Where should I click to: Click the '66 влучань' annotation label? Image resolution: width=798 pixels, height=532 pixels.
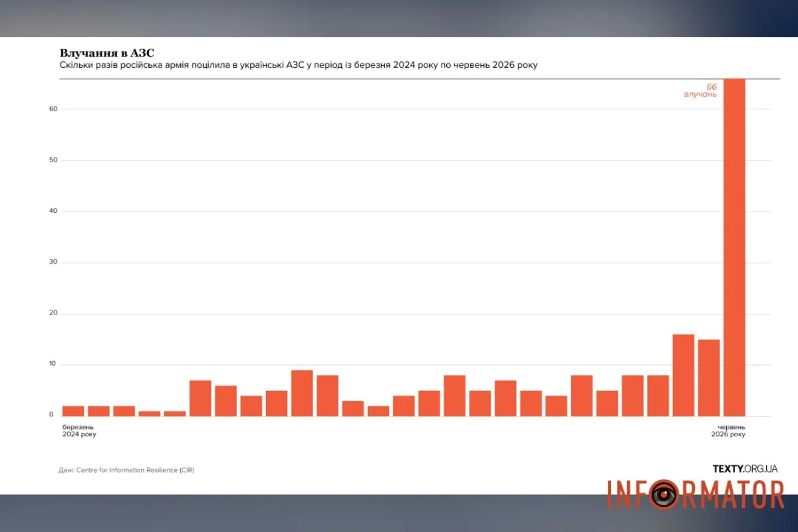700,90
